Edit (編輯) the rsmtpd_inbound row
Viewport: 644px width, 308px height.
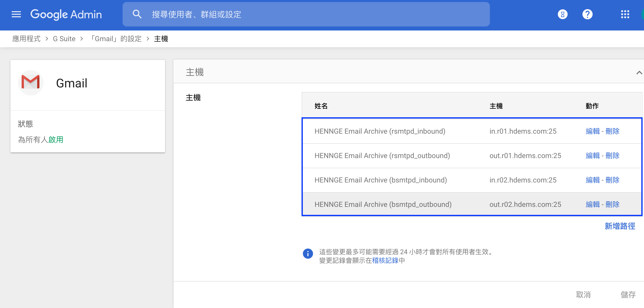[593, 131]
